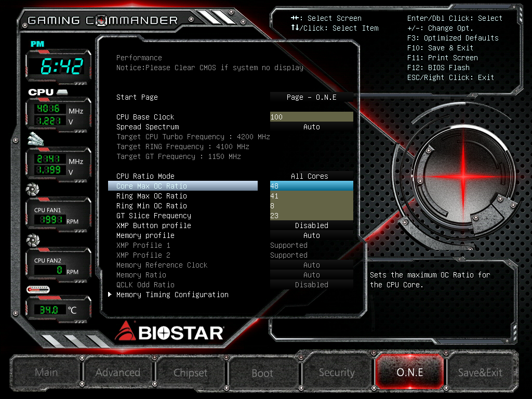Click the XMP Profile 1 label
This screenshot has width=532, height=399.
(143, 245)
